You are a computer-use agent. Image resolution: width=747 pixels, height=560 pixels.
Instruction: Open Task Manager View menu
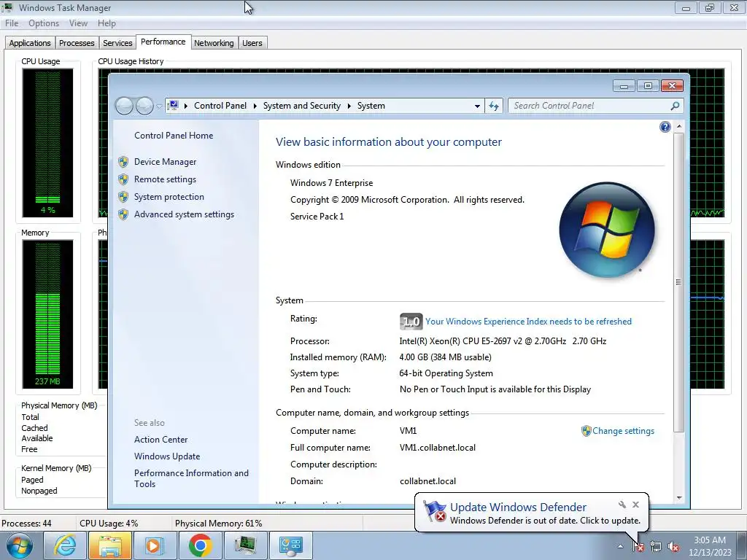(x=78, y=23)
